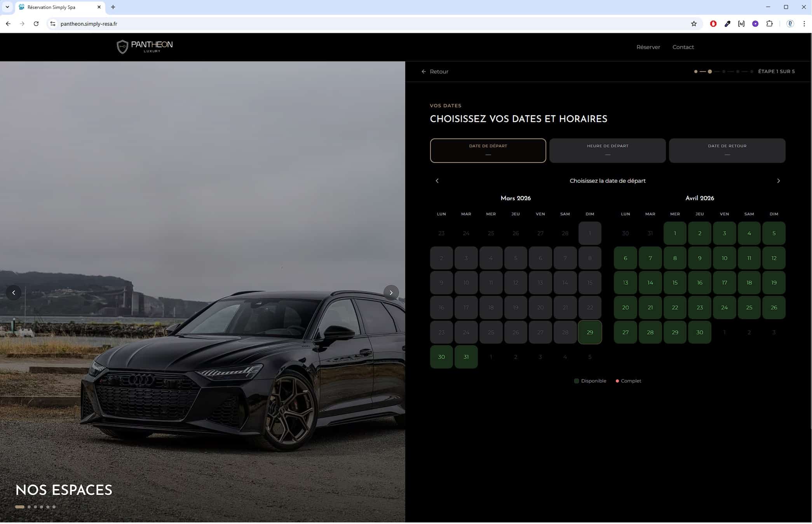View site information icon in address bar

[x=53, y=24]
